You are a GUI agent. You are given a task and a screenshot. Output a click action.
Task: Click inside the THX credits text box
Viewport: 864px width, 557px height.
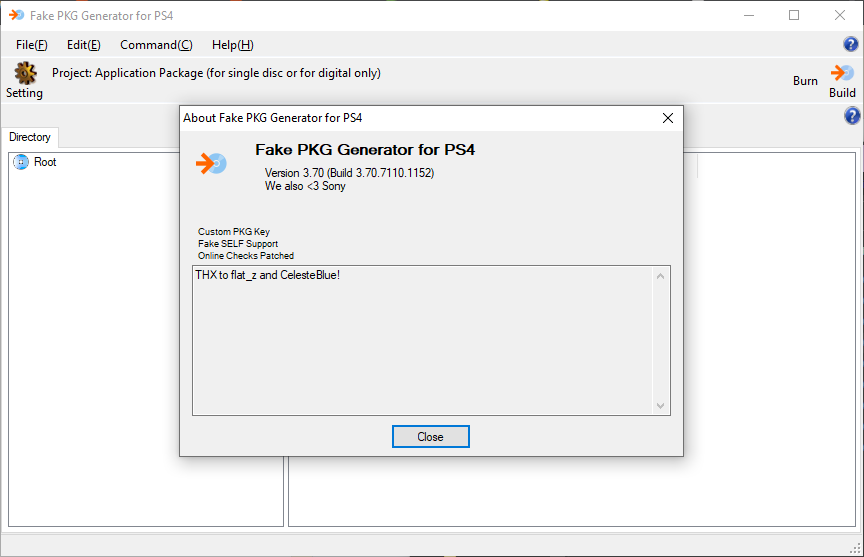[x=423, y=340]
